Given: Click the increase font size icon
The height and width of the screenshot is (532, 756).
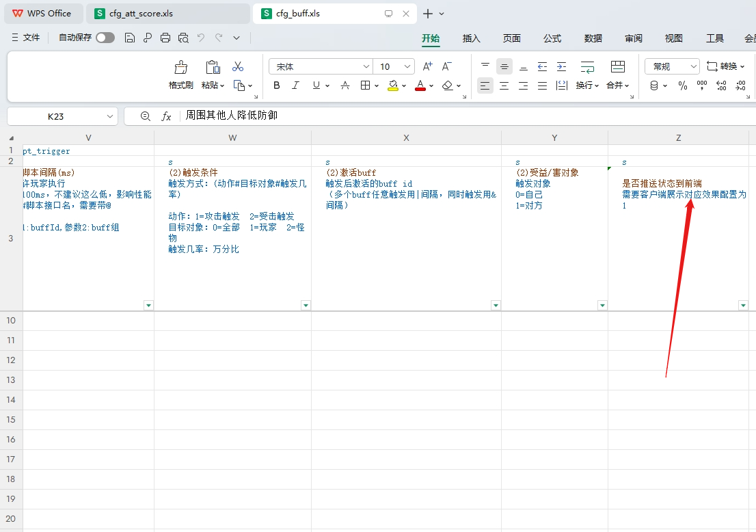Looking at the screenshot, I should coord(427,66).
